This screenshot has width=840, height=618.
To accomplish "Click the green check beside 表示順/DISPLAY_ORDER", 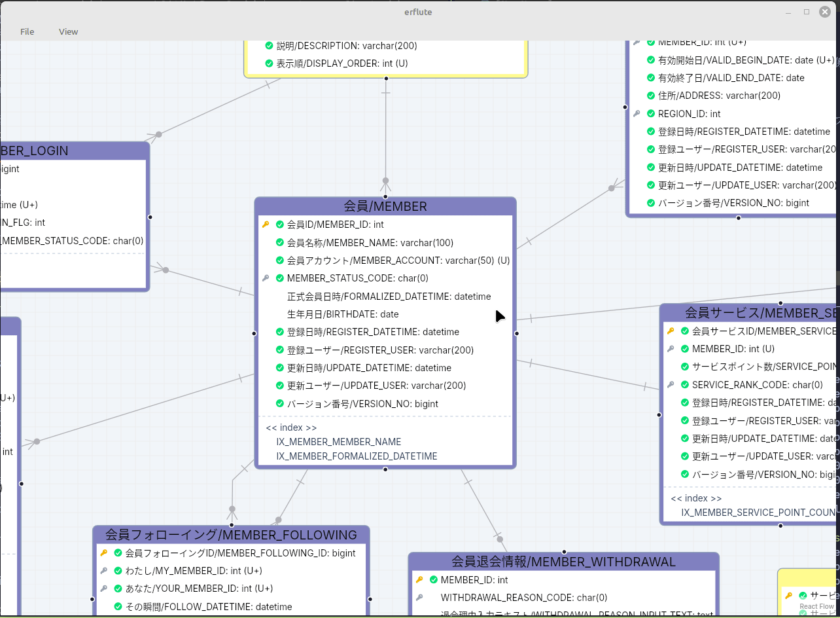I will (269, 64).
